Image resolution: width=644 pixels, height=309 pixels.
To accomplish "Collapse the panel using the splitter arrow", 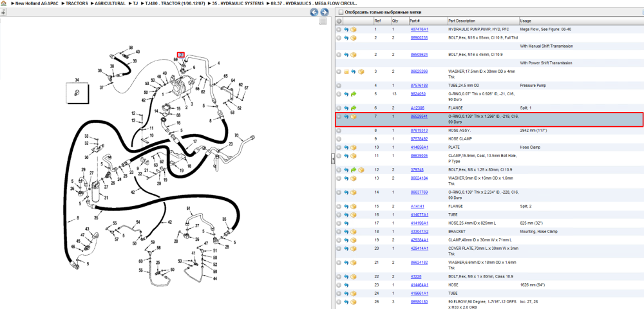I will [333, 159].
